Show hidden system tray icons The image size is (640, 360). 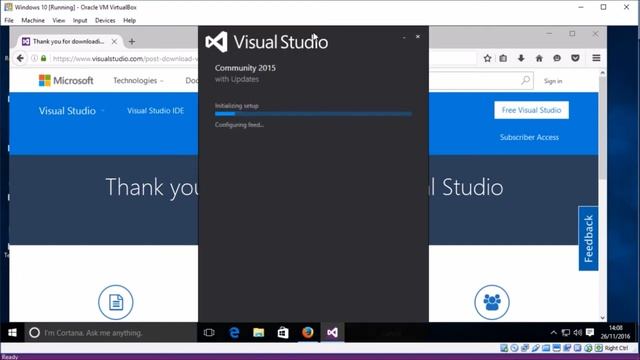(553, 333)
